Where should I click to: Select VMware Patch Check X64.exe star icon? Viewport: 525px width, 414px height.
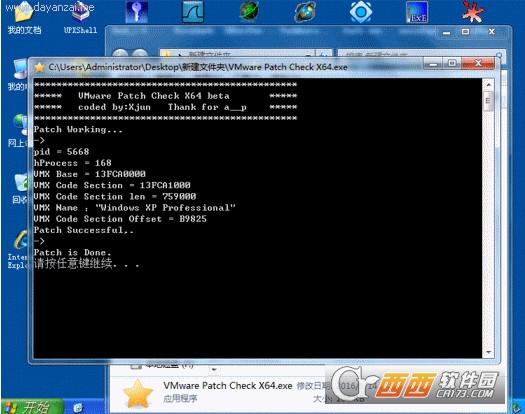[x=138, y=393]
